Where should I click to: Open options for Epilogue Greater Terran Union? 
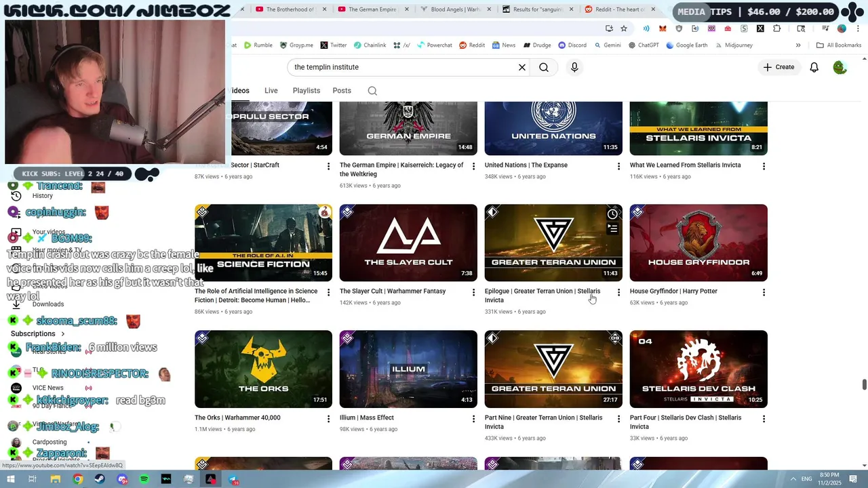[618, 293]
